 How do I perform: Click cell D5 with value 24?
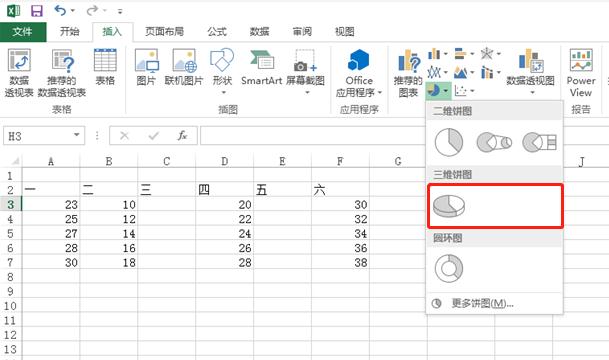pyautogui.click(x=224, y=233)
